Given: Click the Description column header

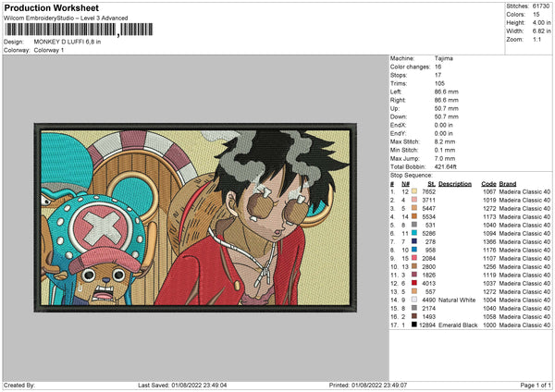Looking at the screenshot, I should pyautogui.click(x=455, y=184).
